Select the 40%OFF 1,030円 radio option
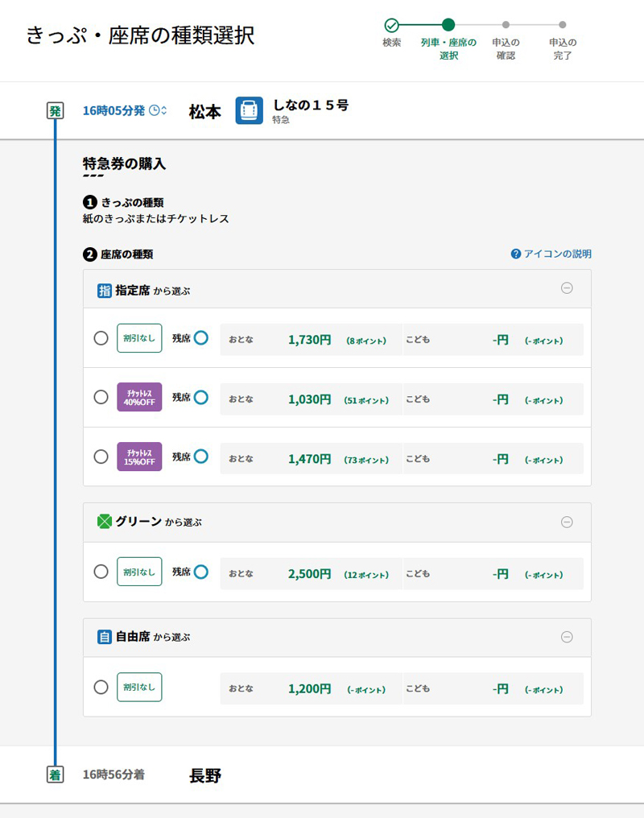Viewport: 644px width, 818px height. pos(101,397)
